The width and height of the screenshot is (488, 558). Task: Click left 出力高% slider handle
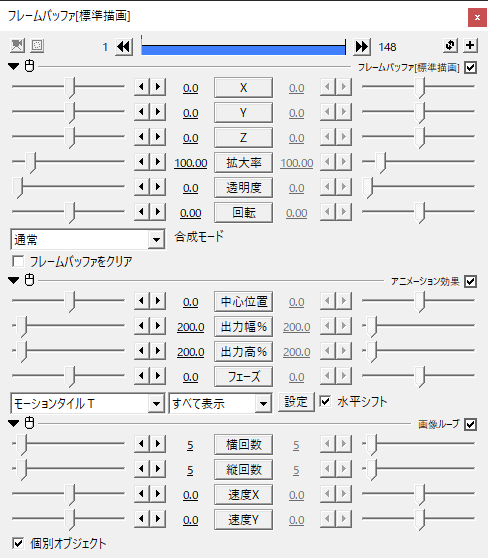pos(22,352)
